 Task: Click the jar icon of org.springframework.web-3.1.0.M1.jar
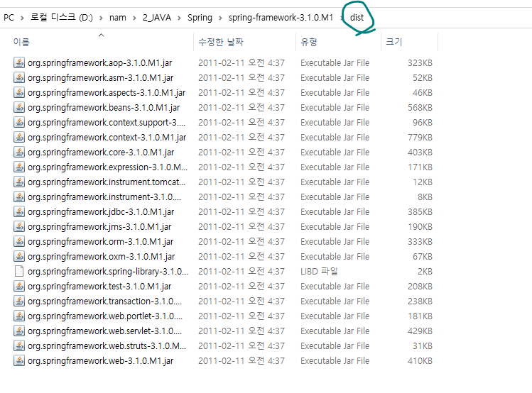[x=19, y=361]
